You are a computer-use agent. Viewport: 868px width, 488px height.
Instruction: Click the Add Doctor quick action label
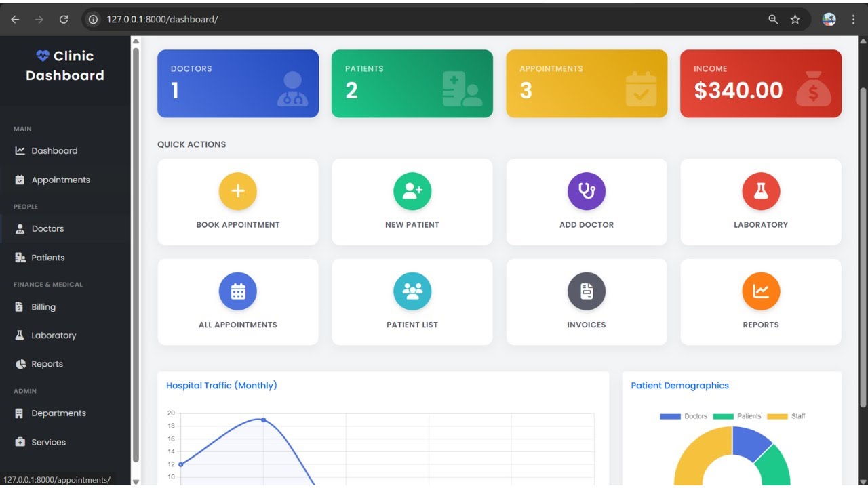(587, 225)
